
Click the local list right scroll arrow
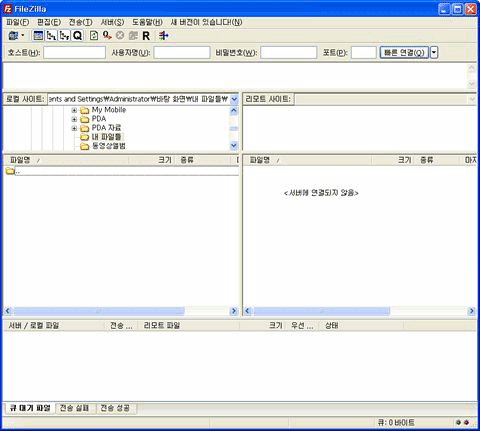coord(234,311)
